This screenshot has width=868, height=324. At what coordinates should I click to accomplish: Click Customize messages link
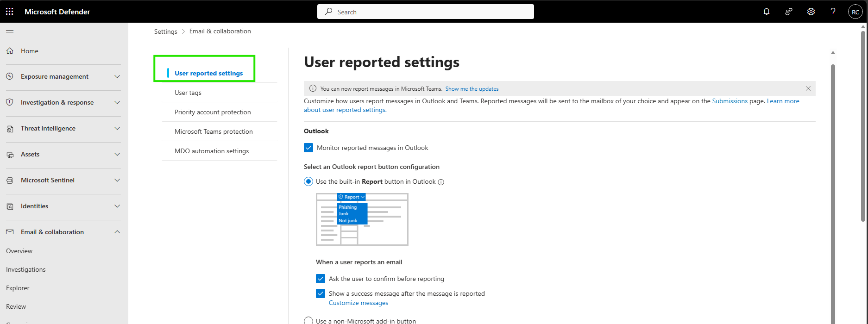click(359, 303)
